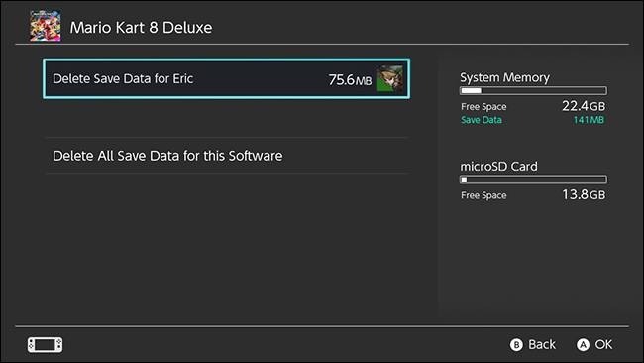Click the System Memory heading
Viewport: 644px width, 363px height.
(x=504, y=77)
